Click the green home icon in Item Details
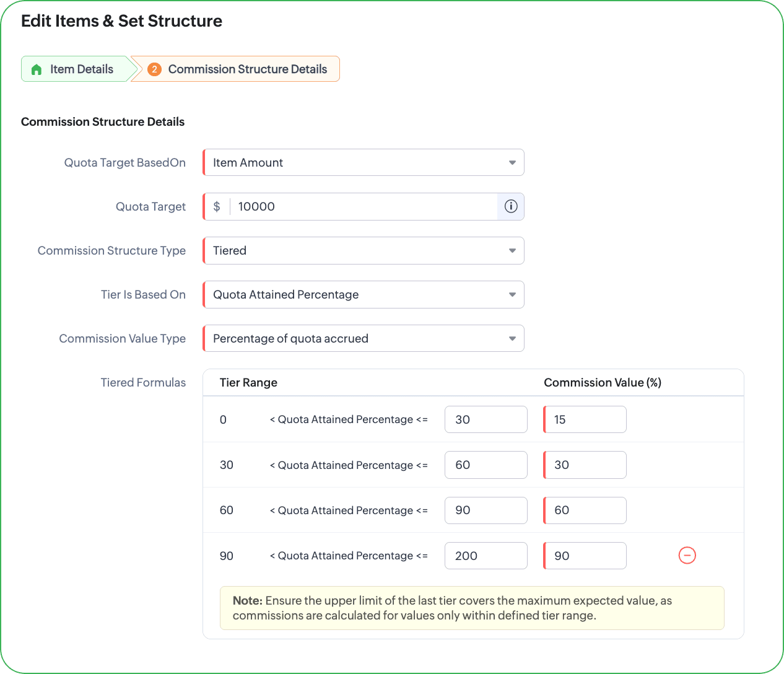Screen dimensions: 784x674 pyautogui.click(x=37, y=69)
